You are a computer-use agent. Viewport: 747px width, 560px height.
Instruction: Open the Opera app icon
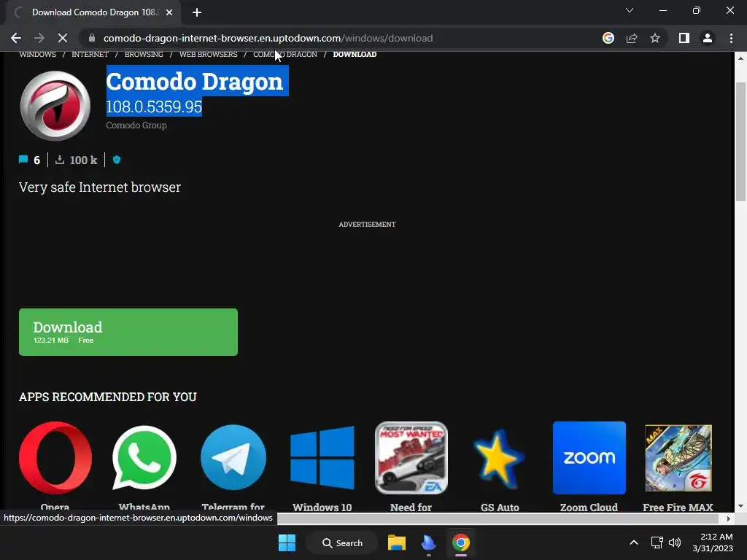click(x=55, y=458)
